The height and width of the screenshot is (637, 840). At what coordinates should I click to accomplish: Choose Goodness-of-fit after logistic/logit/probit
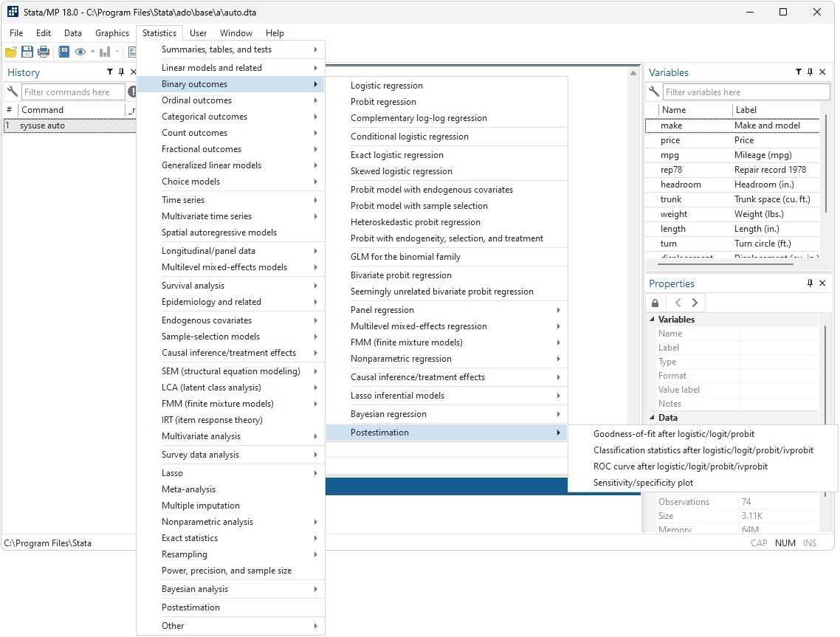coord(702,434)
